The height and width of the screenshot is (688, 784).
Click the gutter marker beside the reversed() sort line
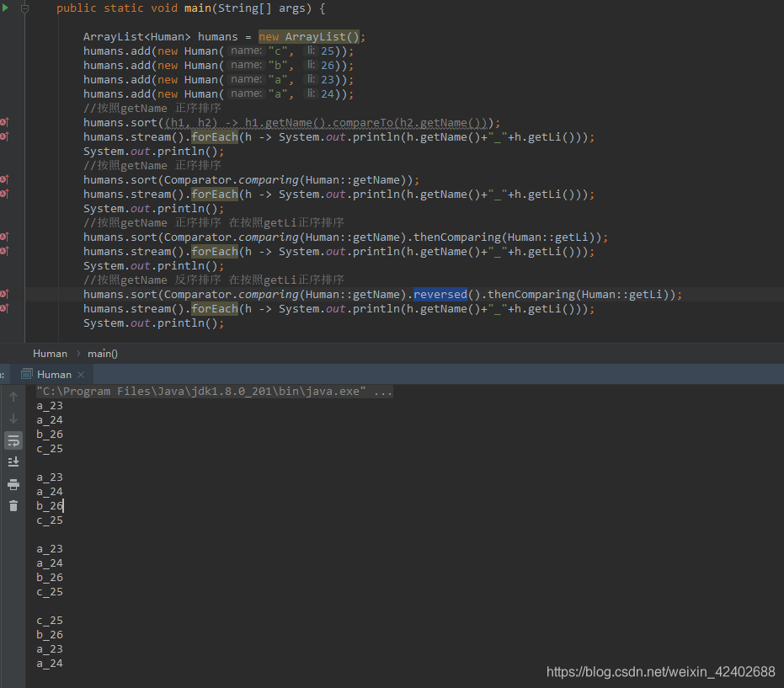[x=4, y=295]
